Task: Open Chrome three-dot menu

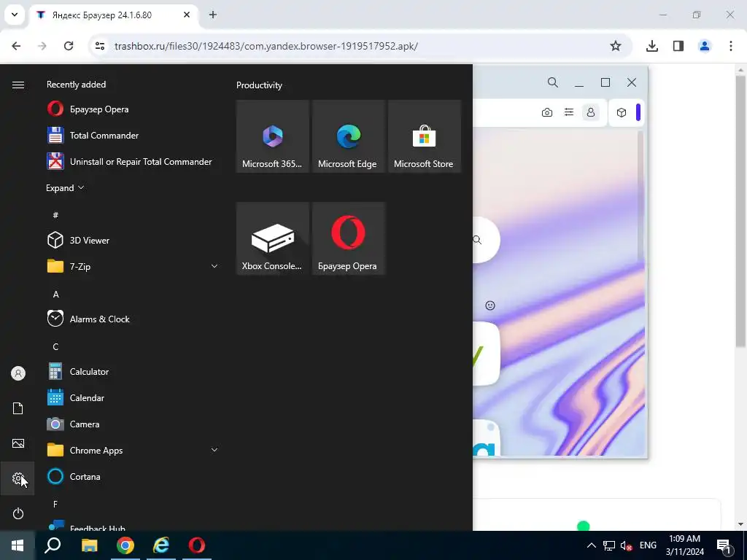Action: [731, 46]
